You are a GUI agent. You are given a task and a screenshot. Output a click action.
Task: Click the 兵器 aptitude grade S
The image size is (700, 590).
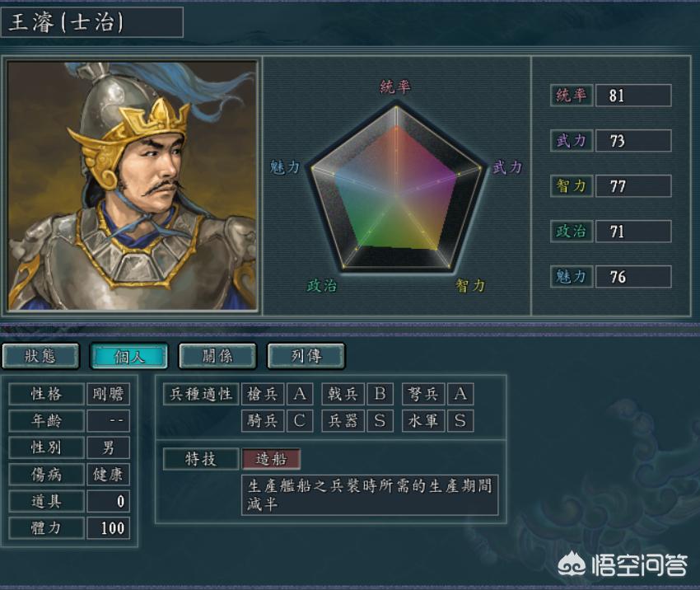[380, 421]
